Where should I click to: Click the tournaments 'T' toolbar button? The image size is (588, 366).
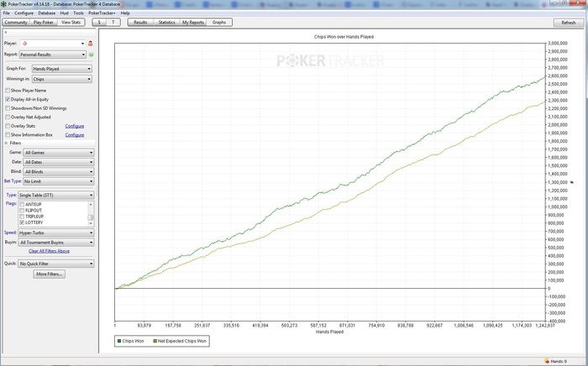coord(114,23)
